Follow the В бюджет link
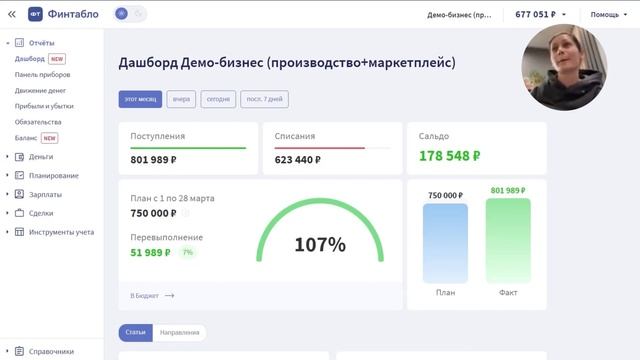 [x=144, y=296]
